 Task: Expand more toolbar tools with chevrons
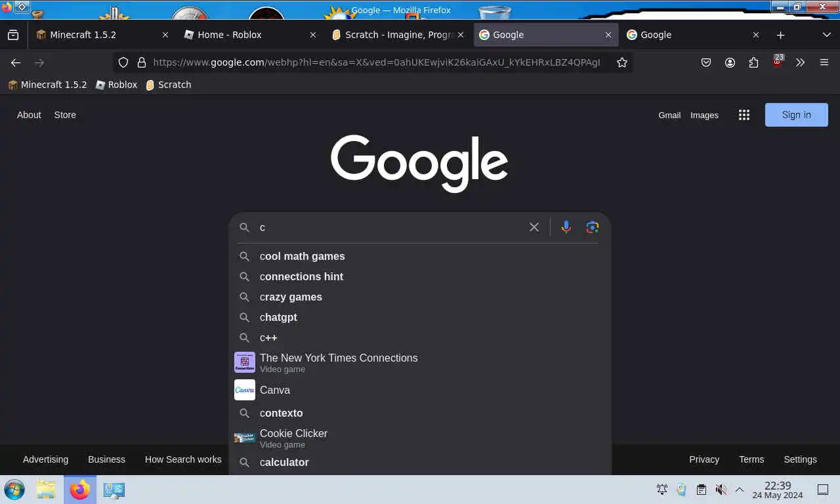click(801, 62)
